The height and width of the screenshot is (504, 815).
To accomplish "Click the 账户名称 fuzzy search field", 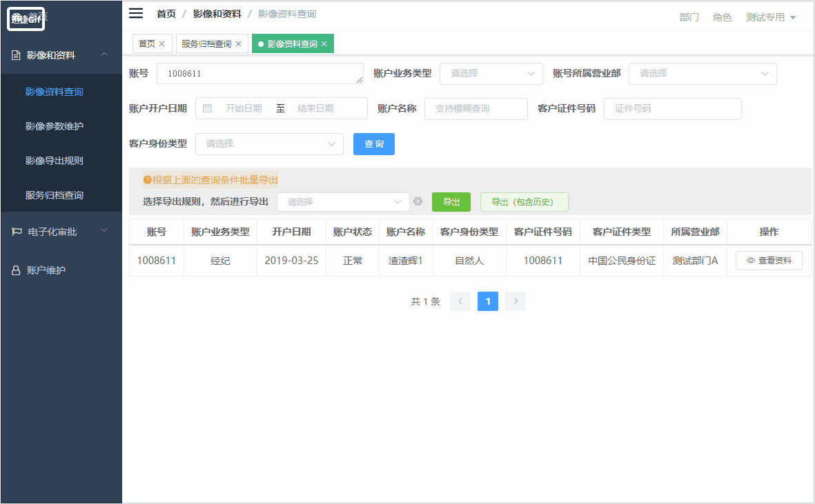I will (x=475, y=108).
